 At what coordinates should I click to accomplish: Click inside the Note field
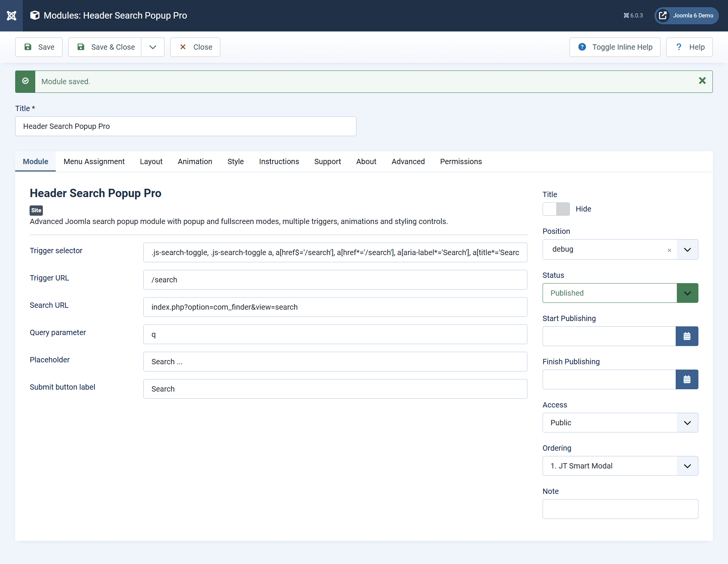click(620, 509)
